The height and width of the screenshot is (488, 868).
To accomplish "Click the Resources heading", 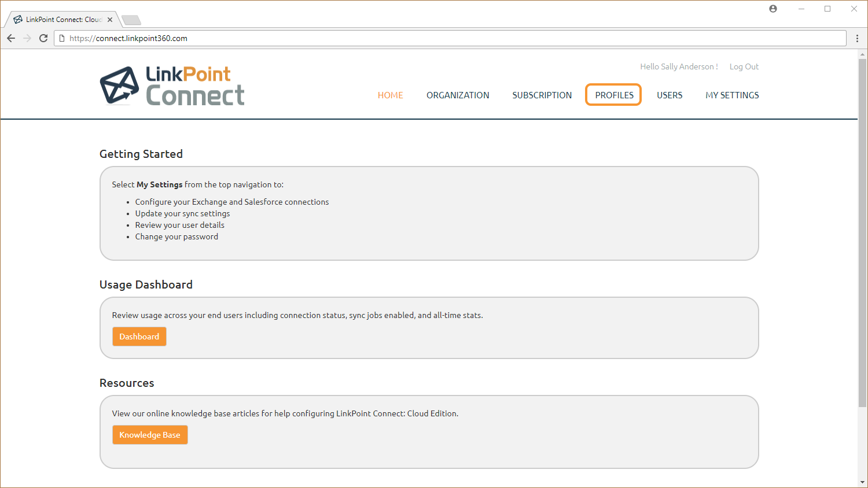I will click(x=127, y=383).
